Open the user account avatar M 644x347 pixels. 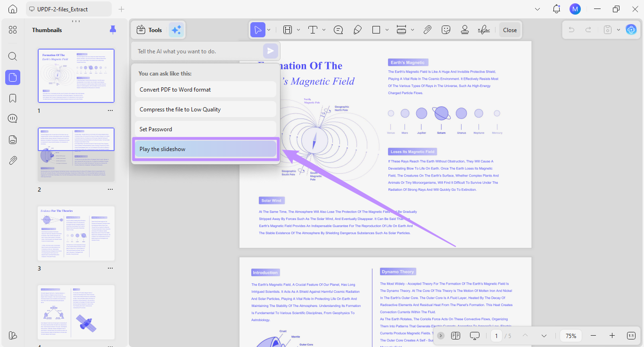pos(575,9)
